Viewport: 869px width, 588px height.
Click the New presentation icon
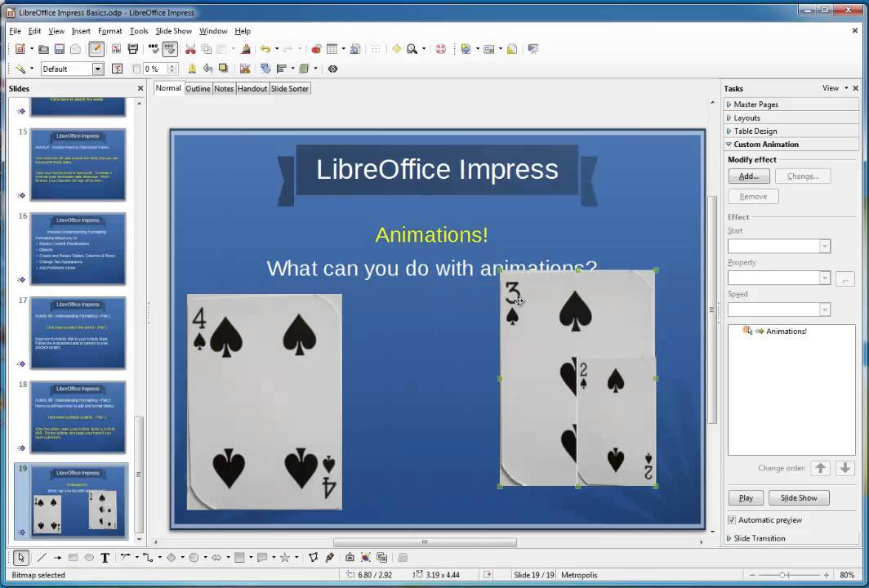pyautogui.click(x=20, y=49)
